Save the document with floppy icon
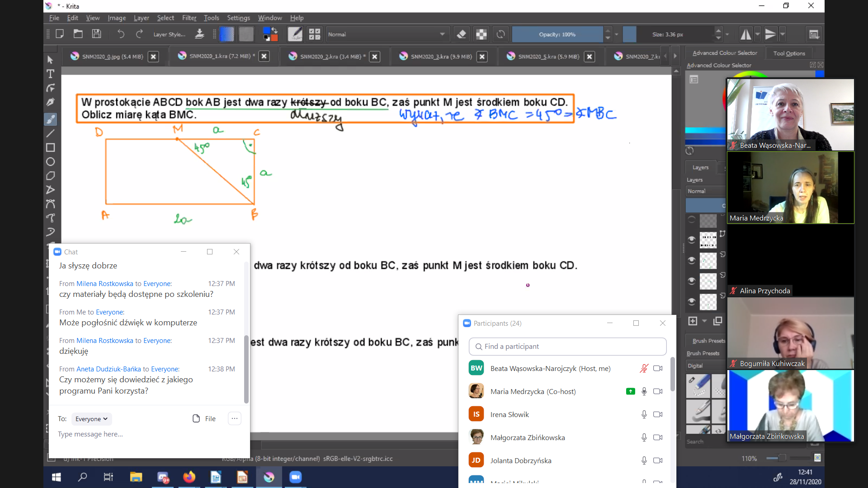This screenshot has height=488, width=868. click(96, 34)
